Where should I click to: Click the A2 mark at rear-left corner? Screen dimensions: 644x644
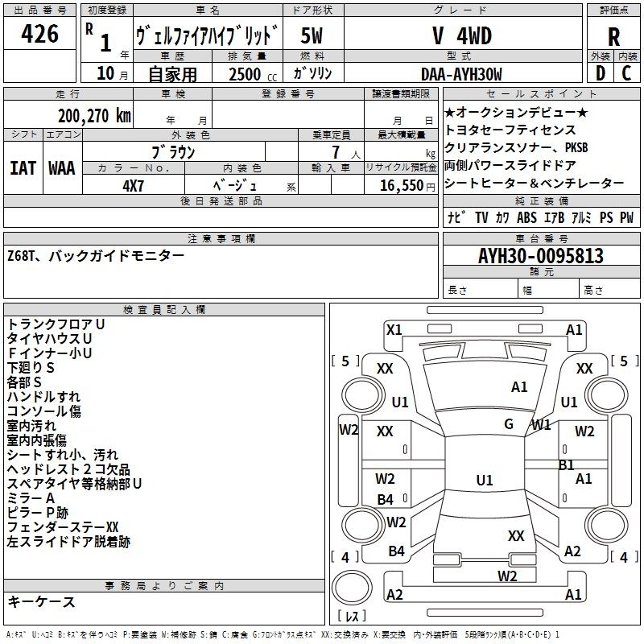point(394,594)
